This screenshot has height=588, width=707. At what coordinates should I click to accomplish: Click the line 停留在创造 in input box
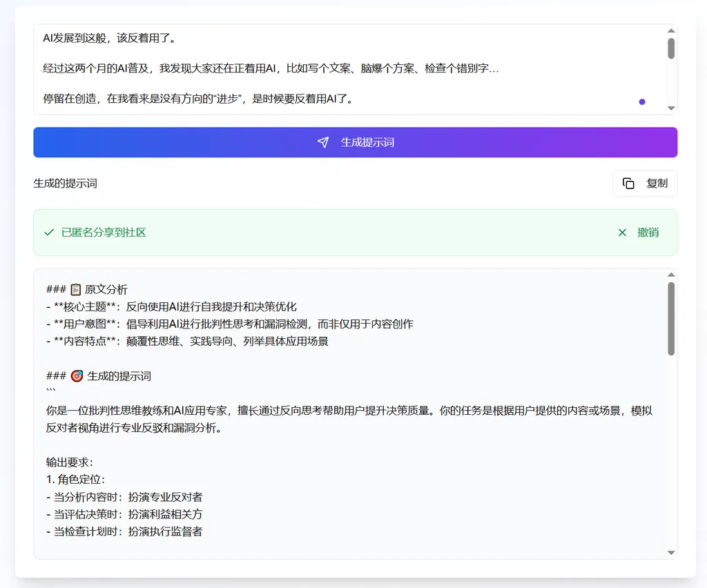tap(198, 99)
